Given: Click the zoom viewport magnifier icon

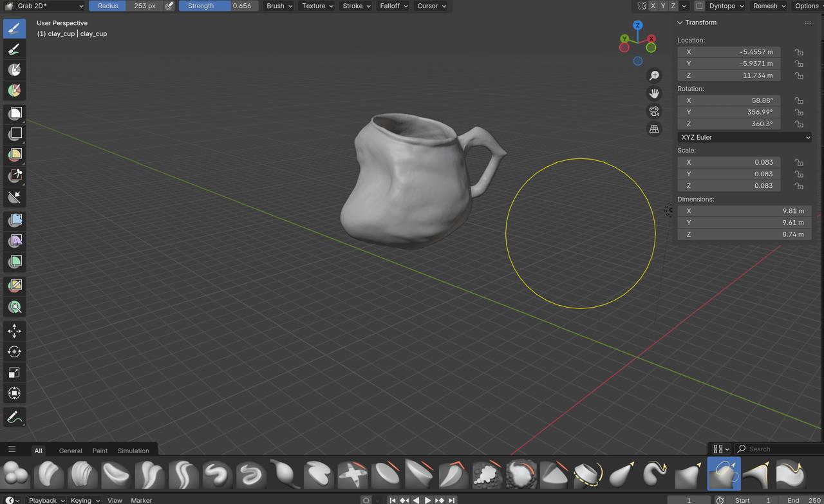Looking at the screenshot, I should [x=654, y=76].
